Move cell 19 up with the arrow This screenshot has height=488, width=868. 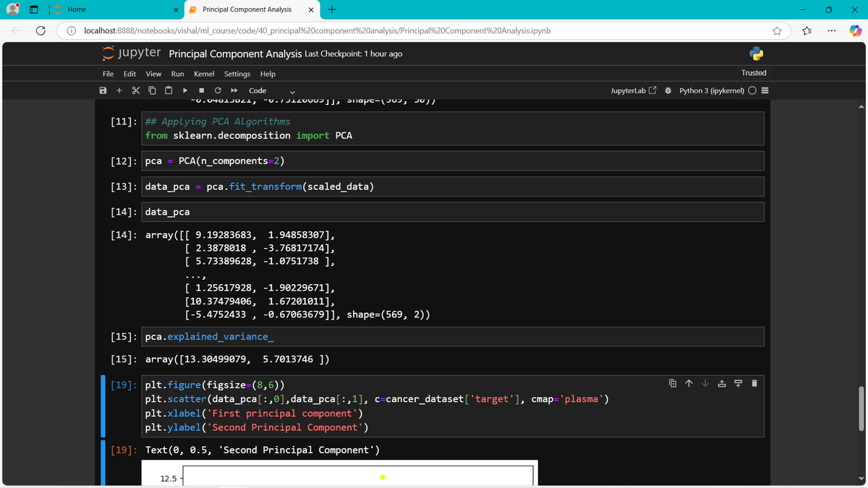689,383
